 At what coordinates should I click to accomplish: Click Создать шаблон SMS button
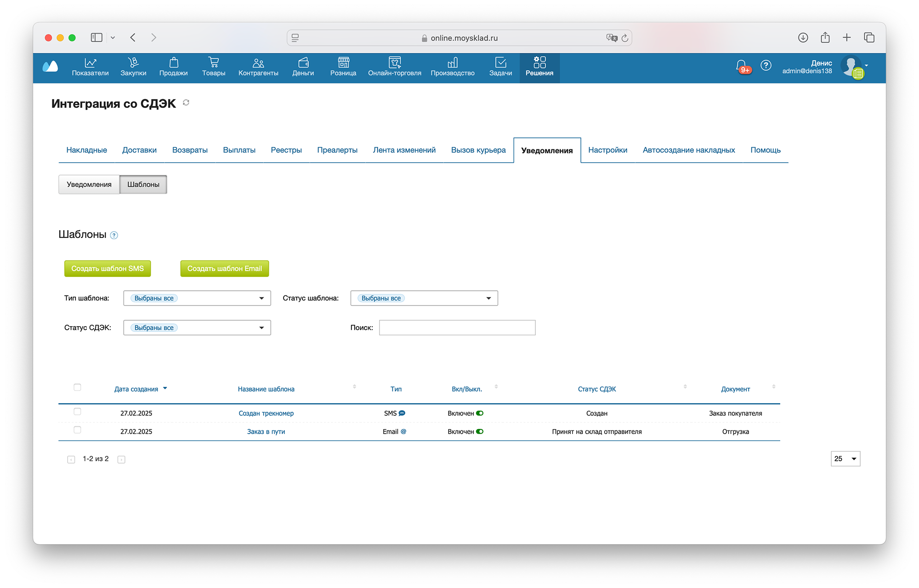pyautogui.click(x=108, y=269)
